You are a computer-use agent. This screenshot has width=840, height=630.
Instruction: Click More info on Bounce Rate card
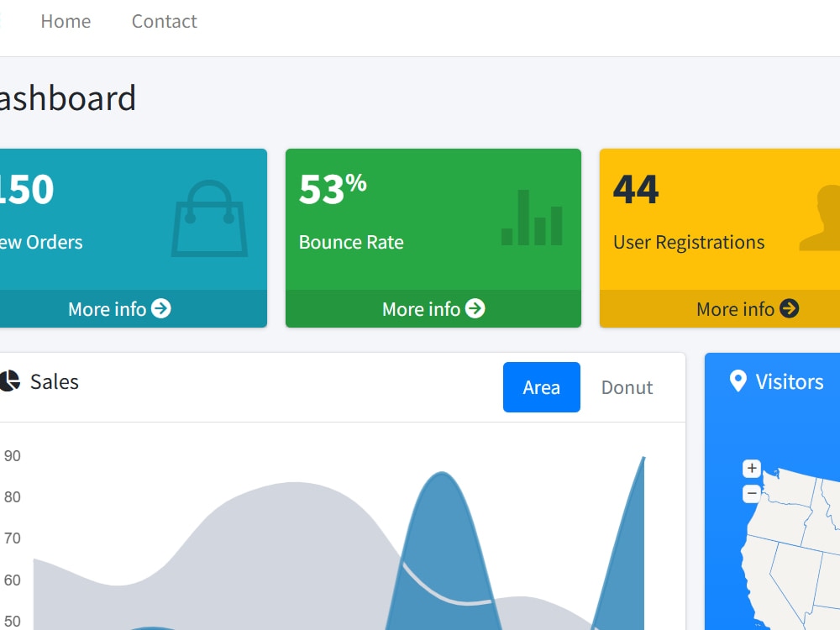click(433, 309)
